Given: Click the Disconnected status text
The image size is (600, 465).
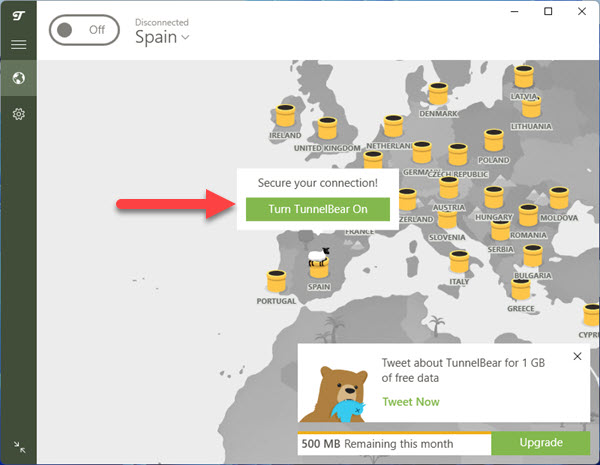Looking at the screenshot, I should click(161, 22).
